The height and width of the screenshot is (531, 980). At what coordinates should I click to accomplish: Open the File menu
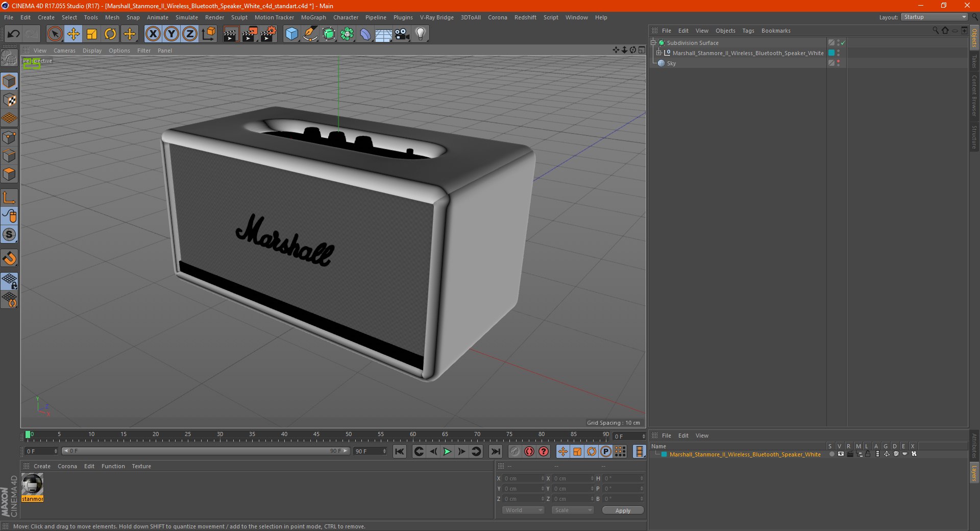[9, 17]
